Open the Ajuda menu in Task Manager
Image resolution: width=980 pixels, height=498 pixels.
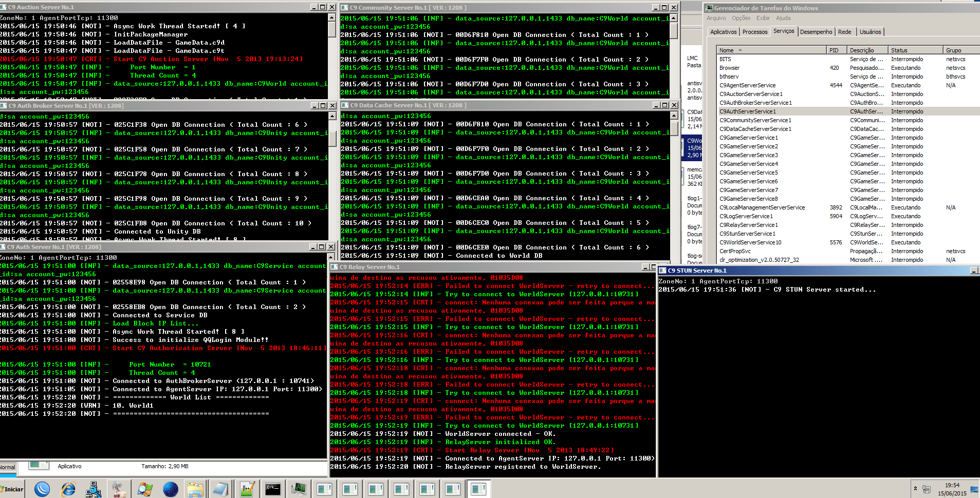point(783,18)
